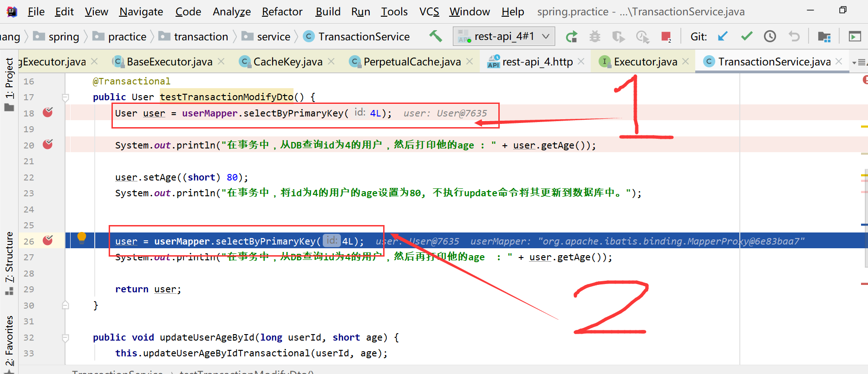Collapse the testTransactionModifyDto method fold at line 17

point(65,97)
